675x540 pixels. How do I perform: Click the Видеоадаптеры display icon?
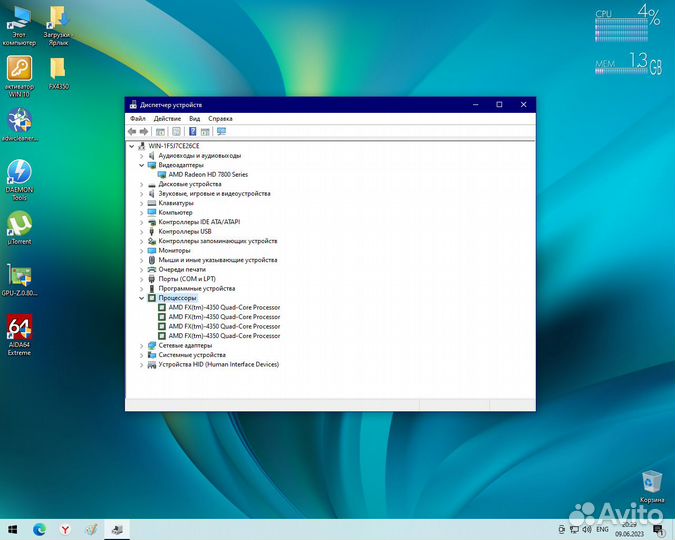coord(152,165)
